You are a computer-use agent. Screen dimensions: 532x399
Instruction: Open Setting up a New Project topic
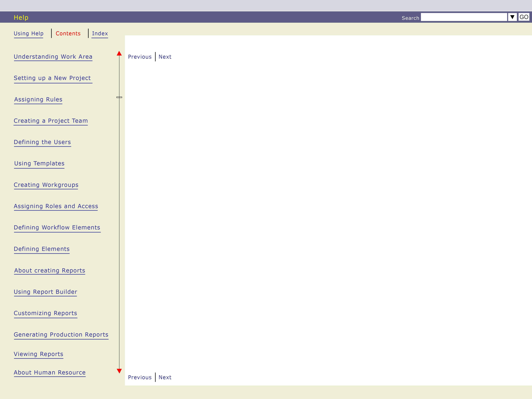click(52, 78)
